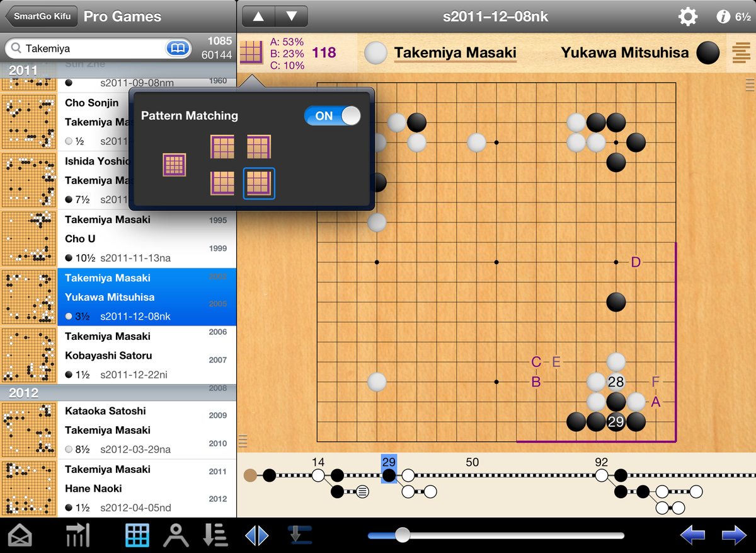Advance to next move with right arrow

[x=733, y=535]
